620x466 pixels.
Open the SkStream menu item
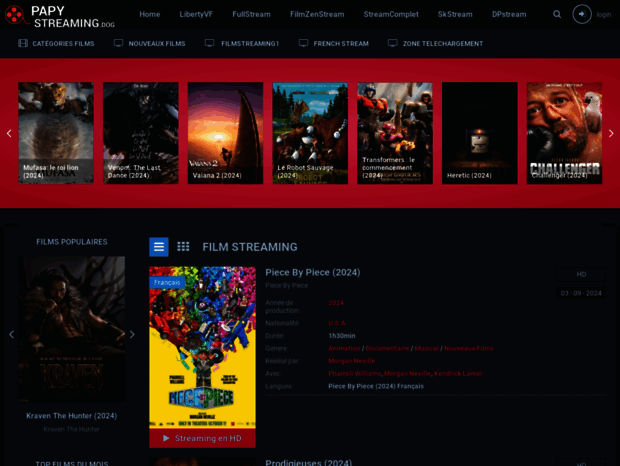(x=455, y=14)
